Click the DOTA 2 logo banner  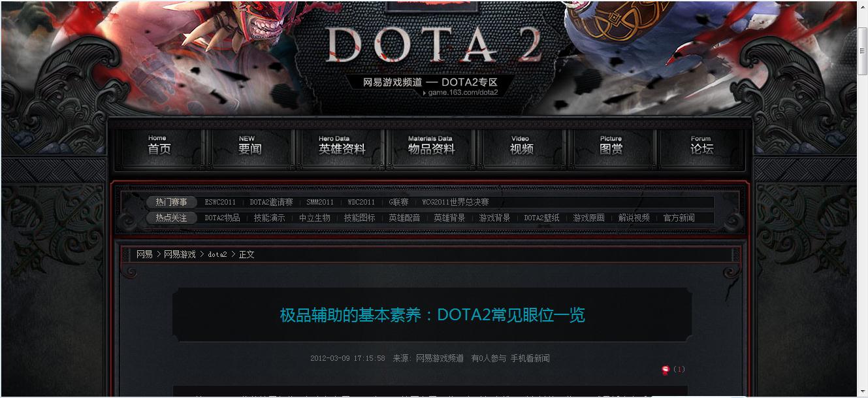coord(434,46)
